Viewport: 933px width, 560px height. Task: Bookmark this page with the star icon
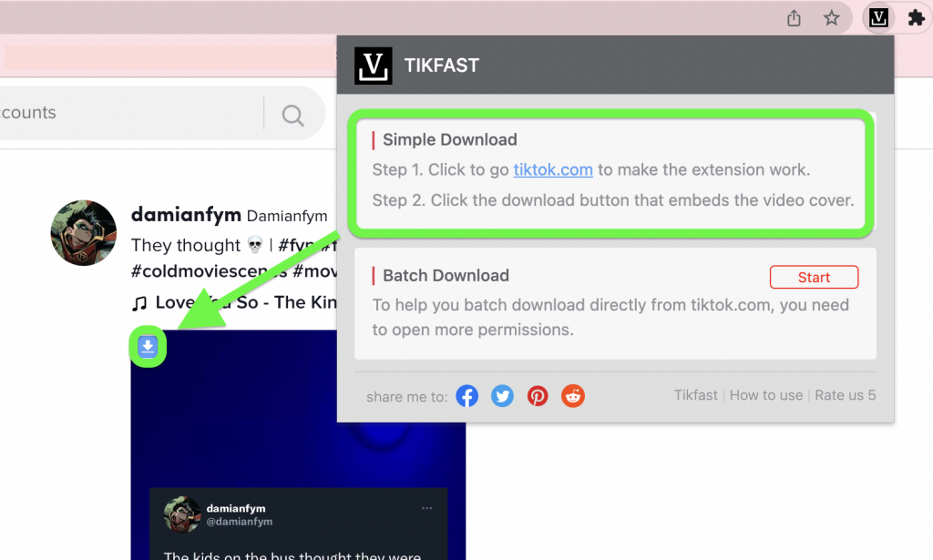[831, 18]
